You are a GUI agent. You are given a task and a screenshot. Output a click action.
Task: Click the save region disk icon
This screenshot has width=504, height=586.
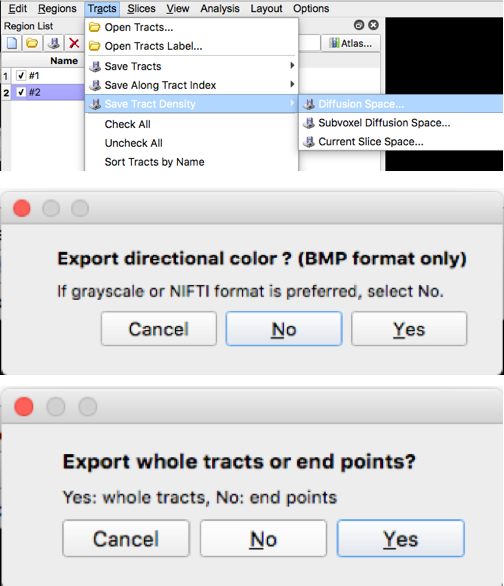(x=53, y=43)
